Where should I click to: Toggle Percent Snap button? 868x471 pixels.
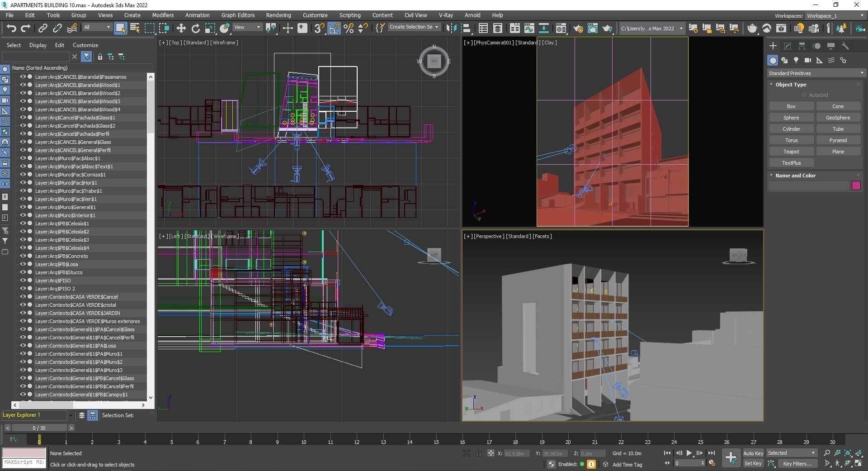[x=349, y=28]
